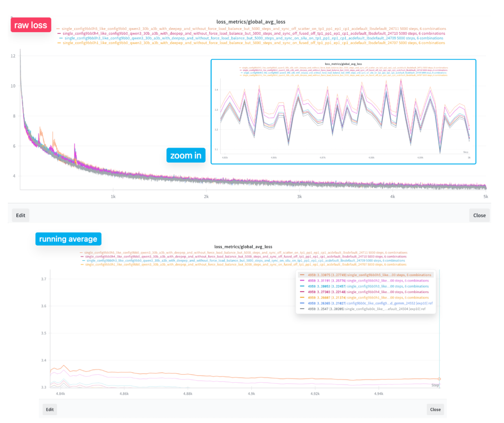The width and height of the screenshot is (504, 423).
Task: Click the blue config9bb0c d_gemm ref tooltip row
Action: point(365,303)
